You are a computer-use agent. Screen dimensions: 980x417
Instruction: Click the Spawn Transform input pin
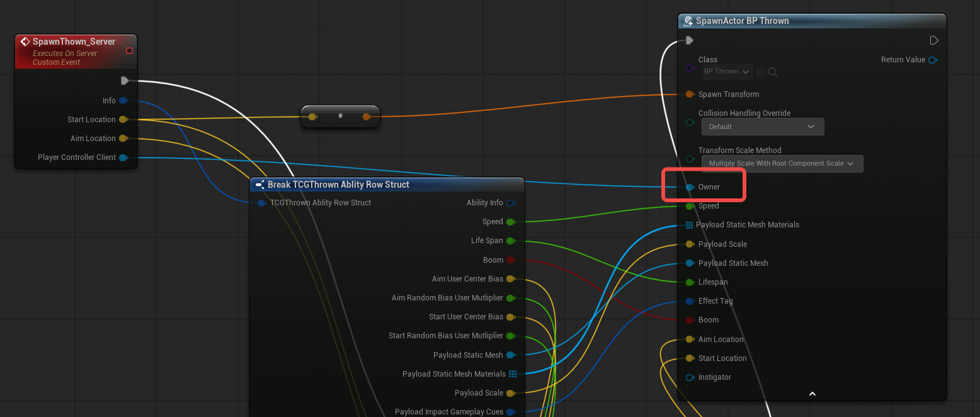pos(690,94)
